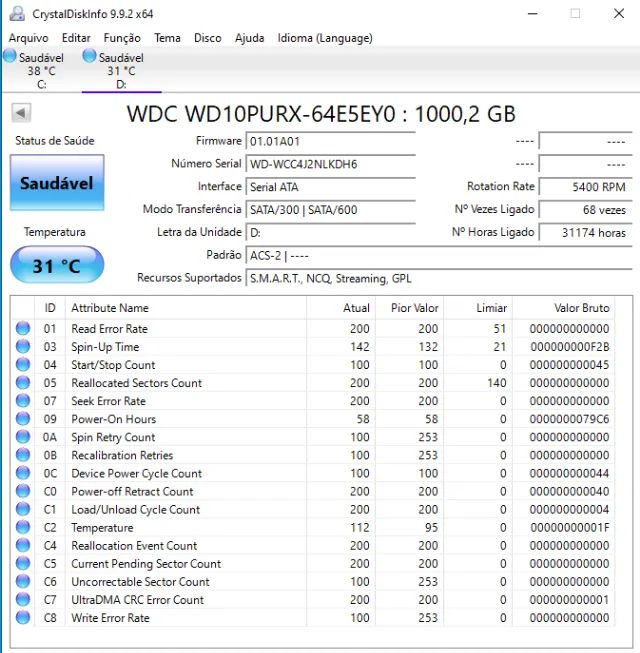Viewport: 640px width, 653px height.
Task: Click the ID column header
Action: (x=50, y=308)
